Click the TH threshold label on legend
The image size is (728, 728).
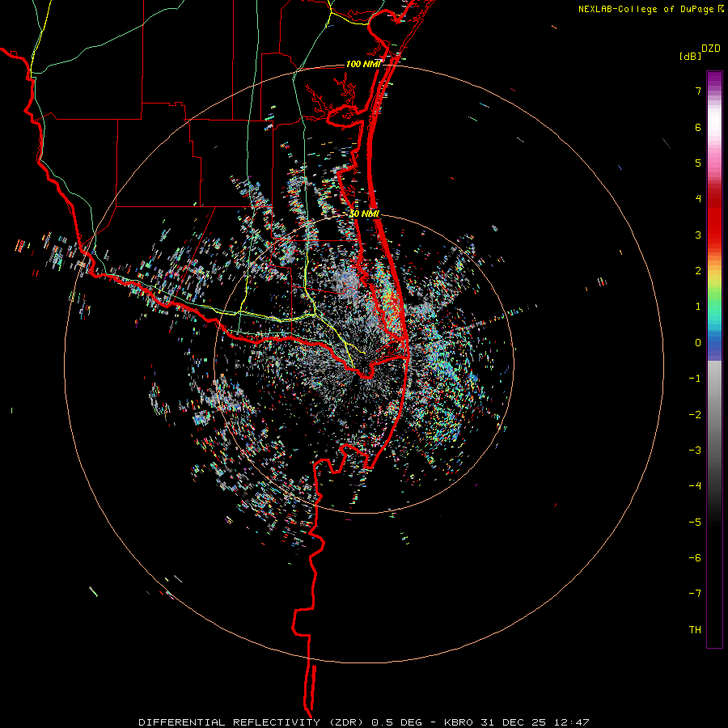coord(695,630)
